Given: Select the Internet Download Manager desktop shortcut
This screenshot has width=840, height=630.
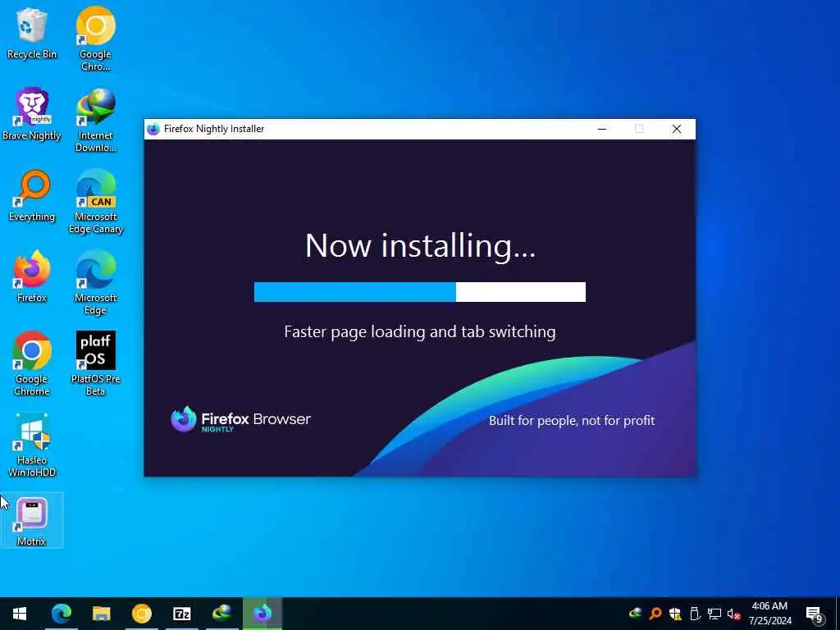Looking at the screenshot, I should click(95, 120).
